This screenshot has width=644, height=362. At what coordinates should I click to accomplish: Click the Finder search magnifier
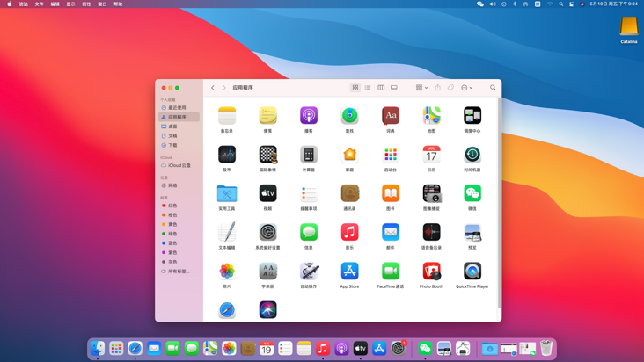click(493, 88)
